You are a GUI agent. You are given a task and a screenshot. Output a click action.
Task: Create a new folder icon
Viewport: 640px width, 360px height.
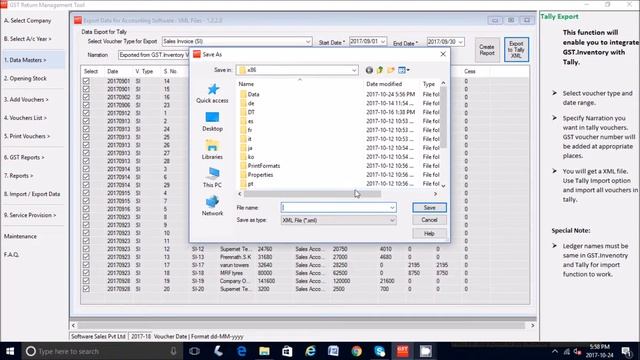pos(391,70)
